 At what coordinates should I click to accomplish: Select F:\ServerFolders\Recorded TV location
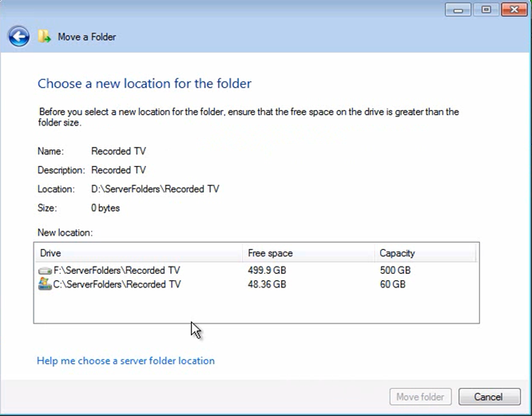117,271
